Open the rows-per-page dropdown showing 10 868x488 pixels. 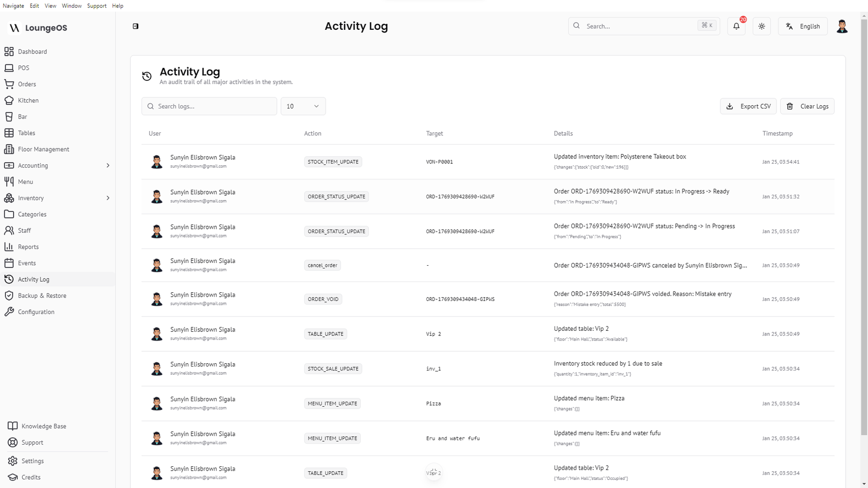303,106
